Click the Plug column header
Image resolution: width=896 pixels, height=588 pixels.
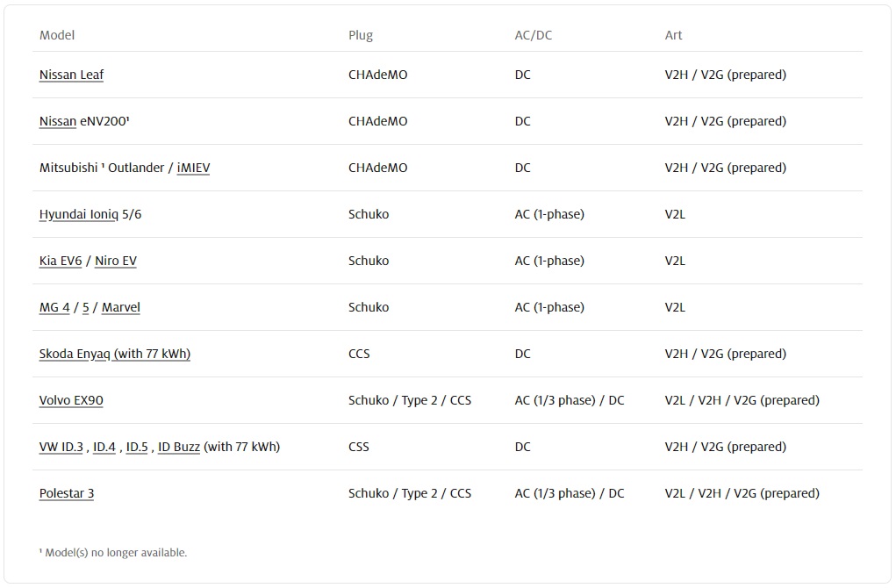click(x=361, y=35)
